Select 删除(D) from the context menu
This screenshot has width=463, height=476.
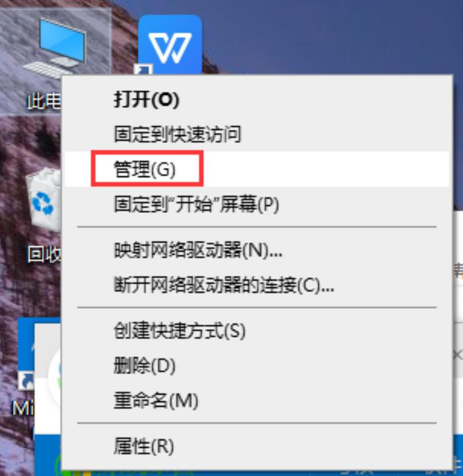click(x=145, y=365)
